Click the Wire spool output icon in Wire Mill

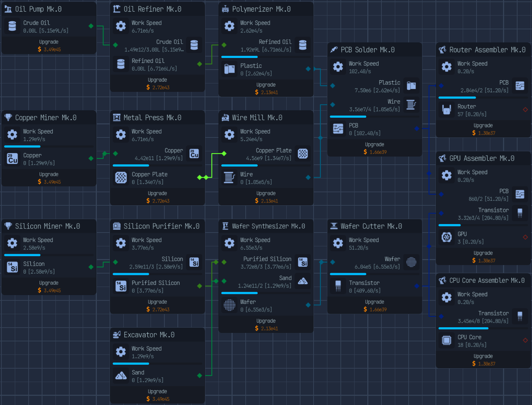[x=229, y=178]
